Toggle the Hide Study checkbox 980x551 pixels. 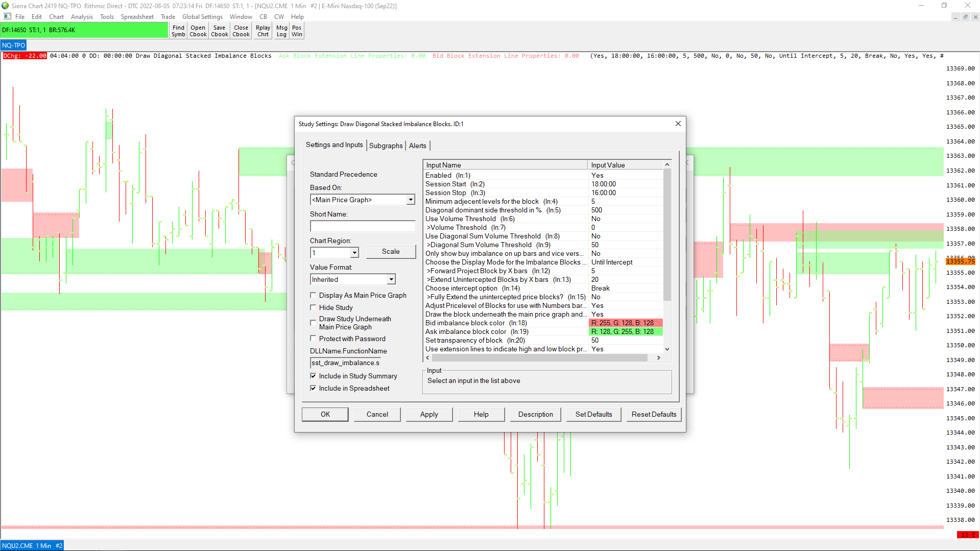313,307
